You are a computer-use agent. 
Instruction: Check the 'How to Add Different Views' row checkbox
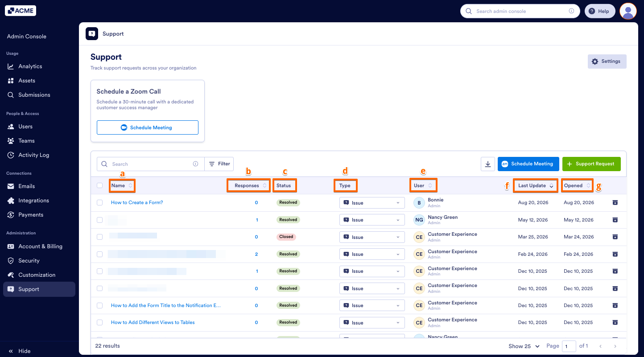point(100,323)
